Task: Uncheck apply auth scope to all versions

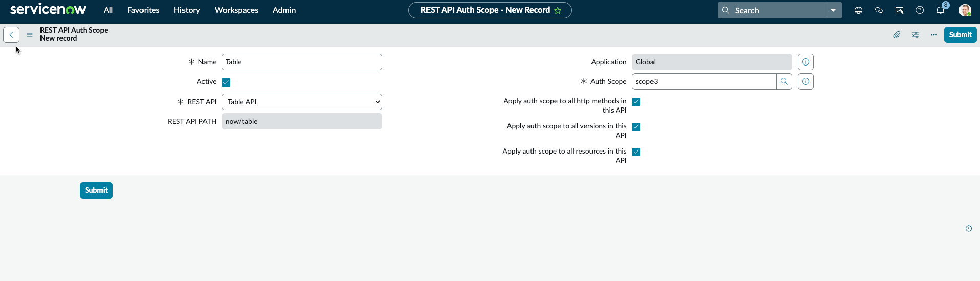Action: (636, 127)
